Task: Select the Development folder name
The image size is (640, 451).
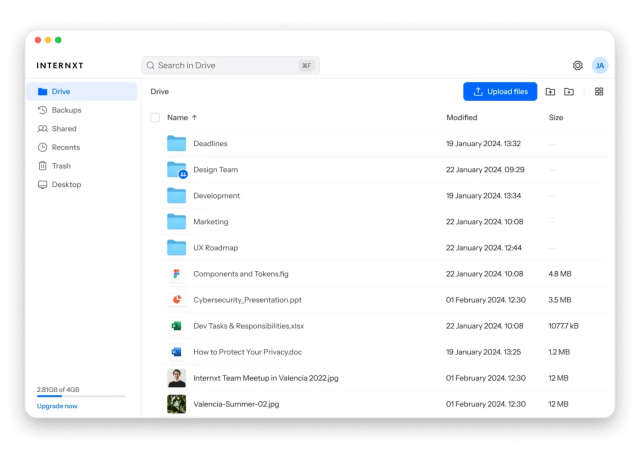Action: click(217, 196)
